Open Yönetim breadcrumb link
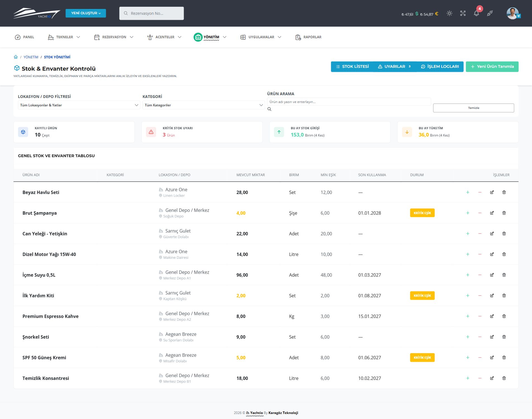 click(31, 57)
